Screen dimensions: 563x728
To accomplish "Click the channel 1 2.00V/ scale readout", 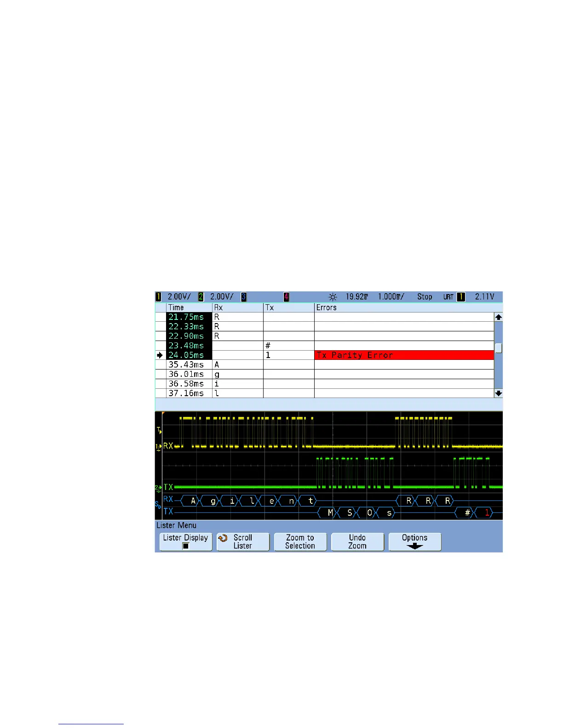I will pyautogui.click(x=179, y=297).
